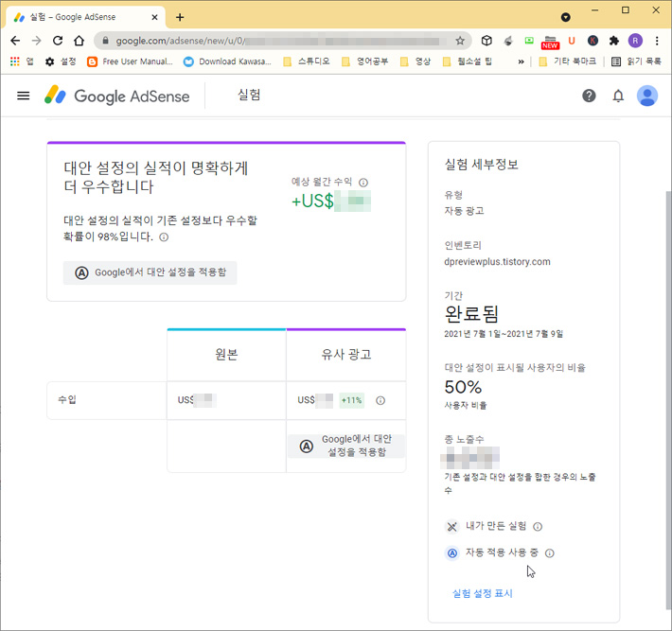Reload the page with the refresh icon

pos(58,41)
